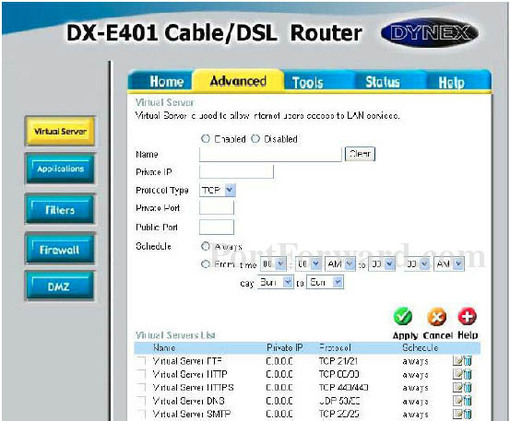Click the red Help plus icon

(467, 316)
